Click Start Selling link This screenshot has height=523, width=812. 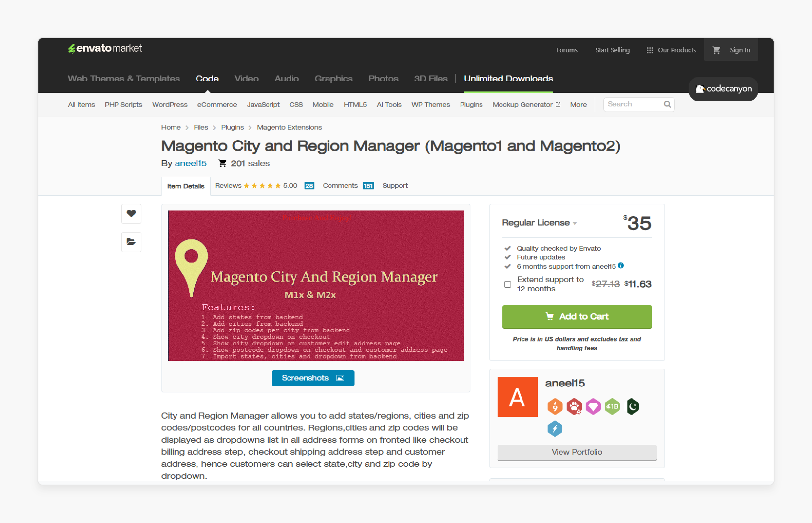click(x=612, y=50)
